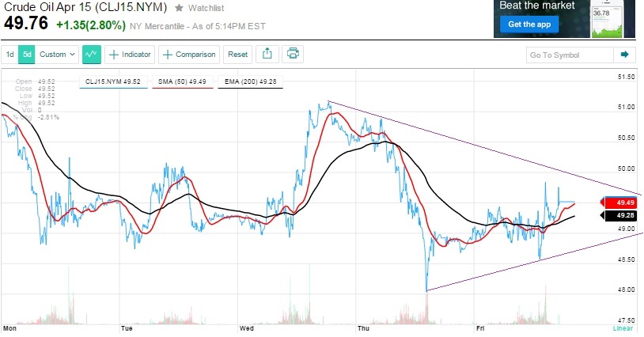This screenshot has width=644, height=337.
Task: Open the Custom range dropdown
Action: [58, 55]
